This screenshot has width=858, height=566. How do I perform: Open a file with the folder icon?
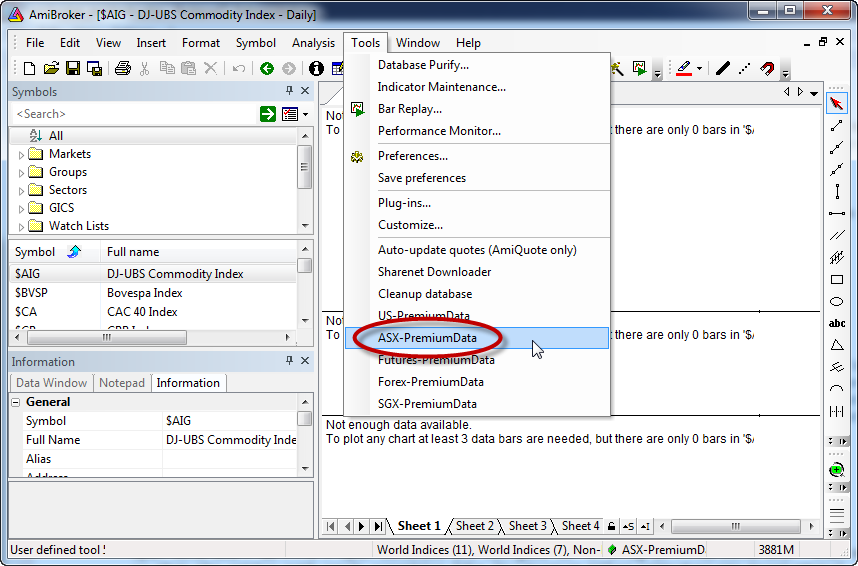51,68
